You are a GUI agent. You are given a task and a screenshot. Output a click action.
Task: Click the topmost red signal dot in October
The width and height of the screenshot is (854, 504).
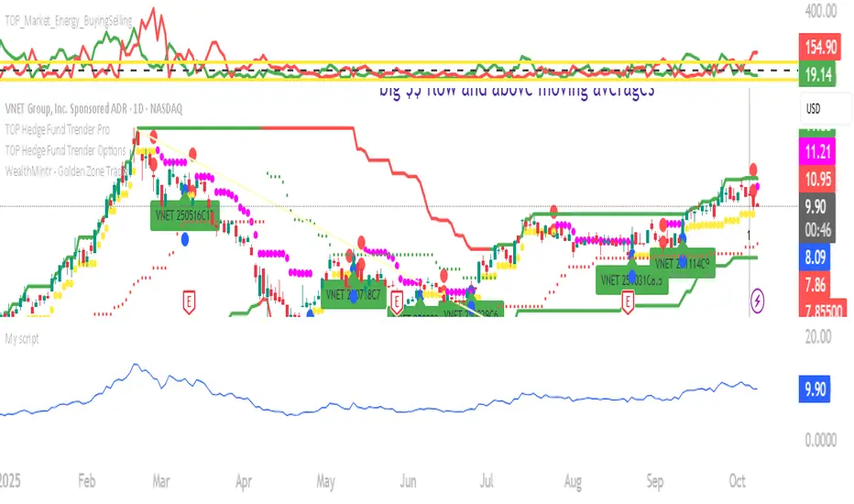753,169
